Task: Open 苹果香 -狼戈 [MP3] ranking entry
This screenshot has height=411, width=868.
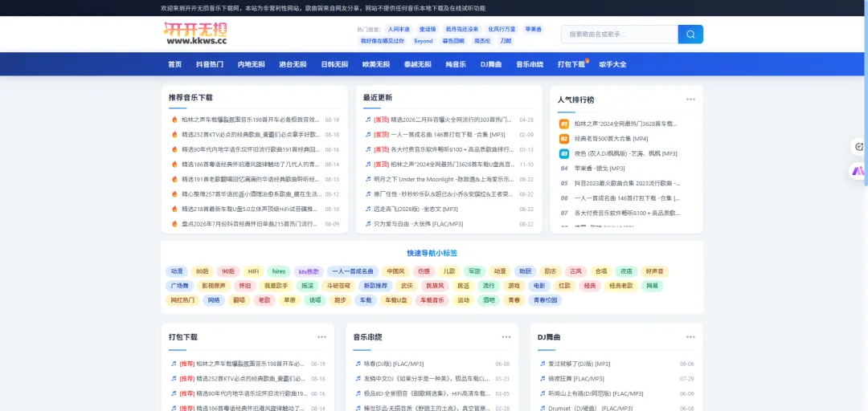Action: pos(600,169)
